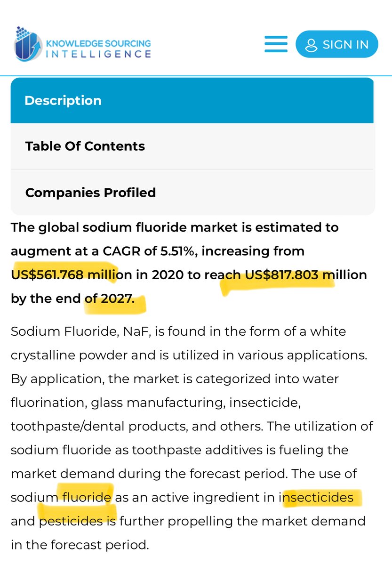Click the Knowledge Sourcing Intelligence logo icon
392x565 pixels.
coord(28,44)
